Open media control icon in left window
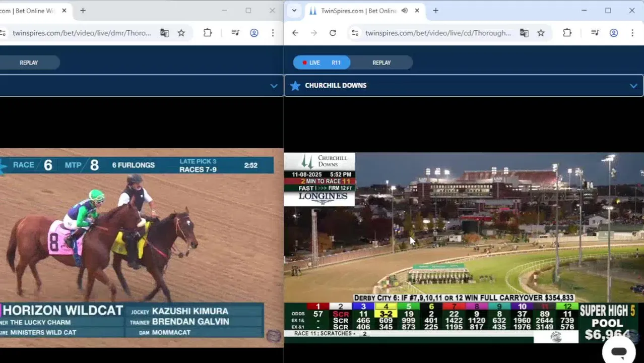Image resolution: width=644 pixels, height=363 pixels. pos(235,33)
